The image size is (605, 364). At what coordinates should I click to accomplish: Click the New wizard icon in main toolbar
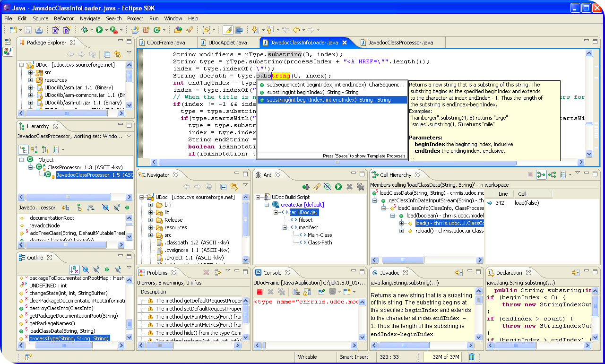tap(13, 30)
